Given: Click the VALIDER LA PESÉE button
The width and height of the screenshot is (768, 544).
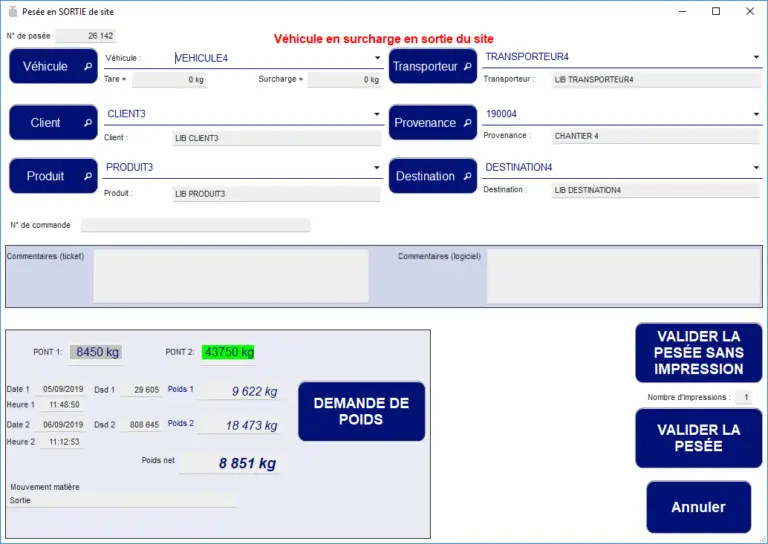Looking at the screenshot, I should coord(698,438).
